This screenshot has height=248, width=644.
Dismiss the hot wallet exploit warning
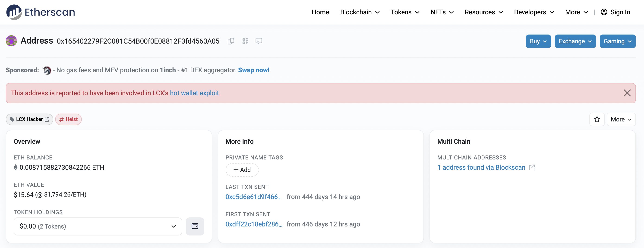tap(627, 93)
